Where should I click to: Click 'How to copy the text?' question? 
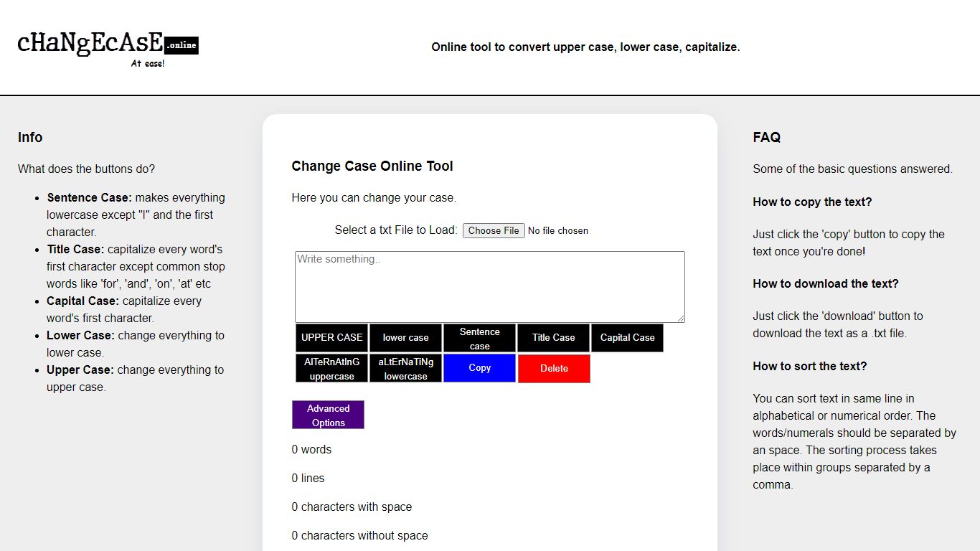coord(812,202)
